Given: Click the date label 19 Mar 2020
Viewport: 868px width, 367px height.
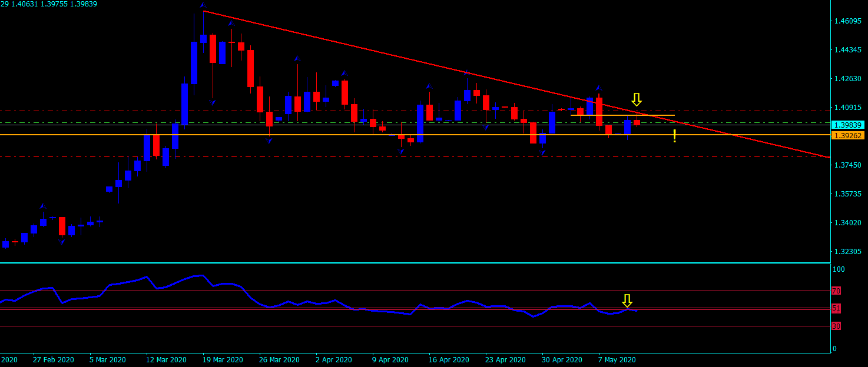Looking at the screenshot, I should point(223,359).
